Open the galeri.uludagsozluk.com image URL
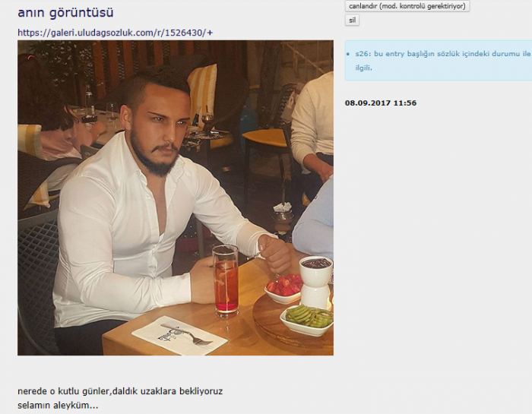The width and height of the screenshot is (532, 414). [x=112, y=33]
